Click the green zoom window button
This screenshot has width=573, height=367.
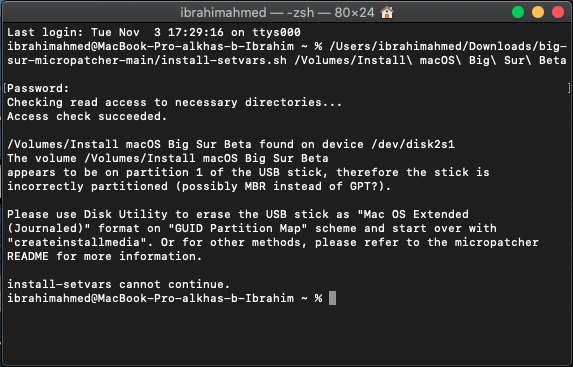pos(518,12)
